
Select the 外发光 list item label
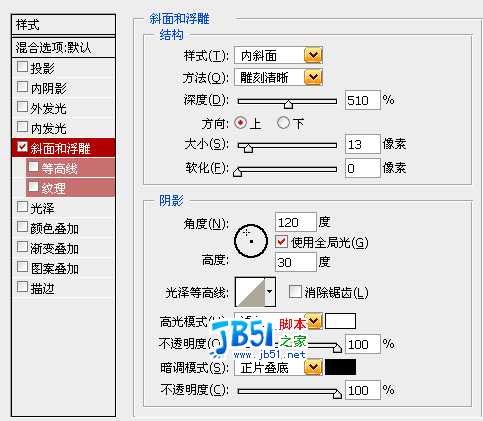[49, 108]
